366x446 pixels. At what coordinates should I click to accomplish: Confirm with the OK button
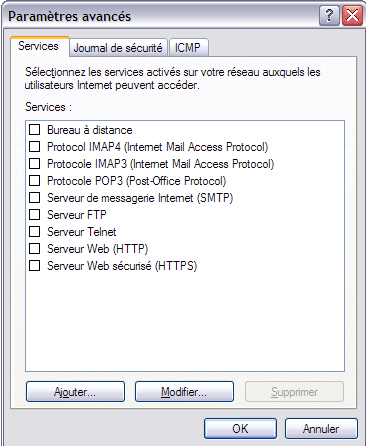coord(240,429)
